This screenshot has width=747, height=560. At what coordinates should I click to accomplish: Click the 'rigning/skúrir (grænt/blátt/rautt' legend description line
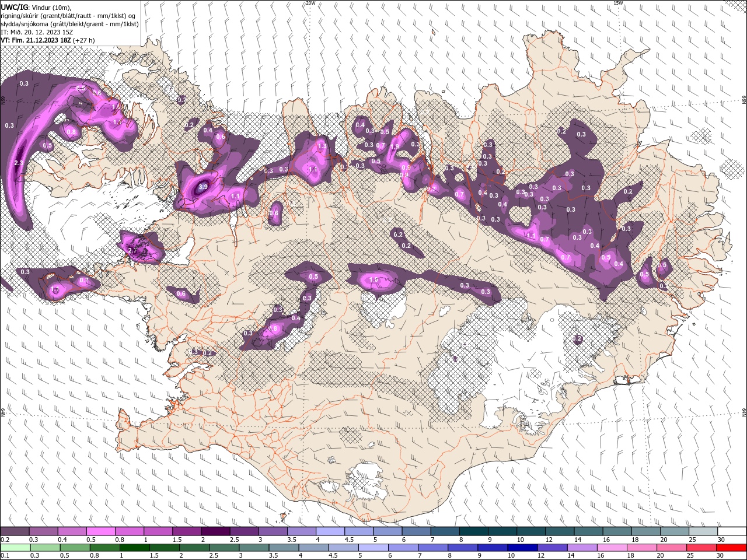pos(68,15)
